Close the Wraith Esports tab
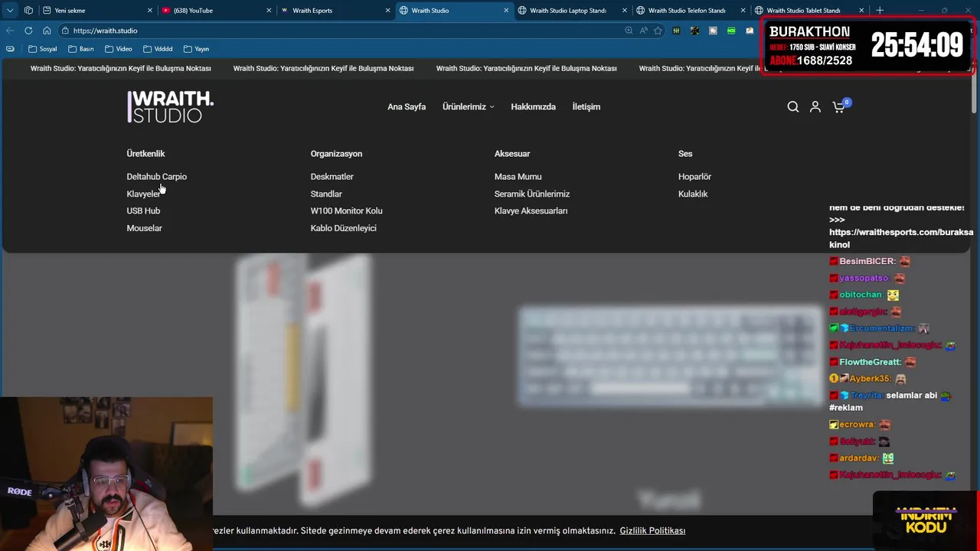Screen dimensions: 980x551 click(x=387, y=11)
